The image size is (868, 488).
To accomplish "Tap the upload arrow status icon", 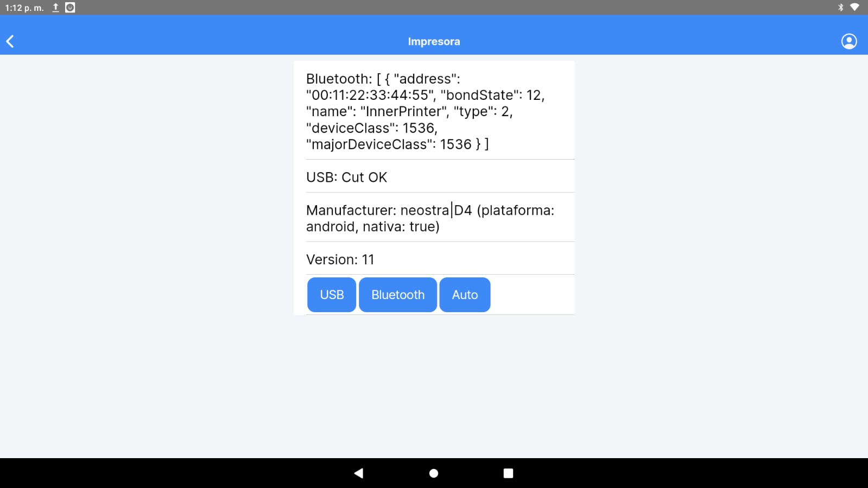I will (55, 8).
